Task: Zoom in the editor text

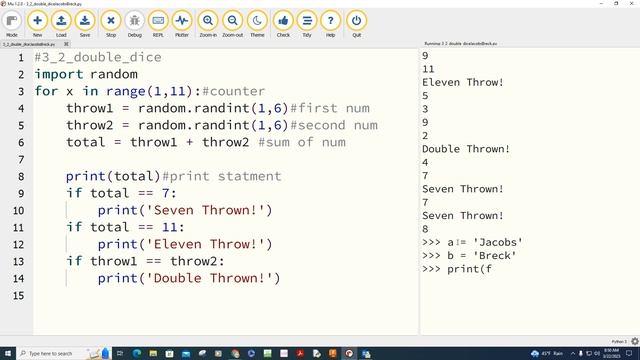Action: [208, 24]
